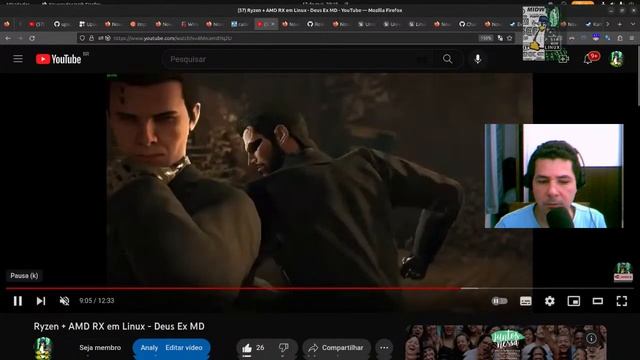Open the account avatar menu on YouTube
Image resolution: width=640 pixels, height=360 pixels.
[x=616, y=59]
